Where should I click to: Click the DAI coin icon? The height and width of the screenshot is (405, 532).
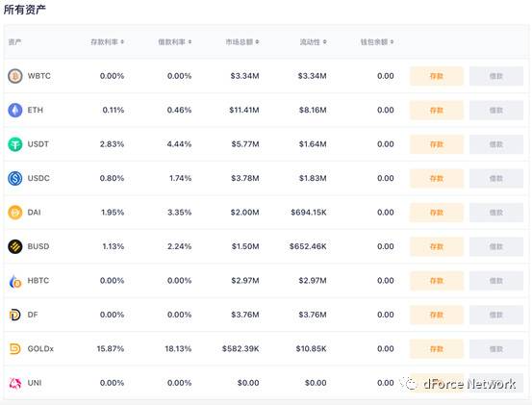(x=15, y=213)
